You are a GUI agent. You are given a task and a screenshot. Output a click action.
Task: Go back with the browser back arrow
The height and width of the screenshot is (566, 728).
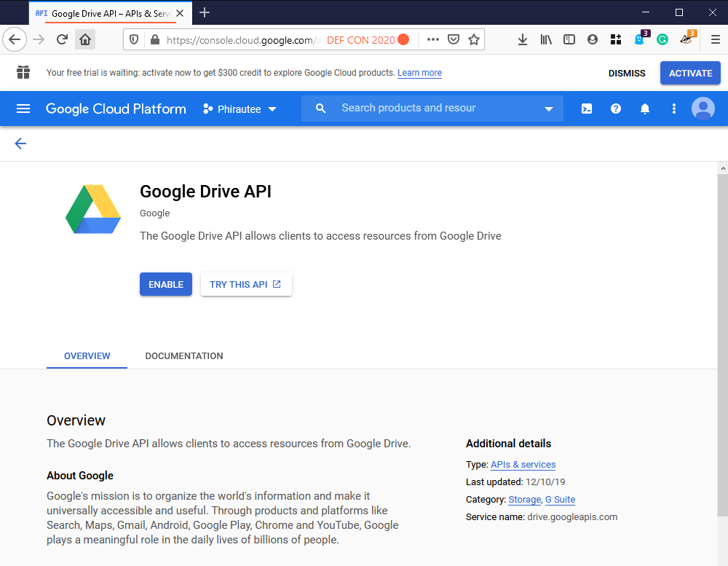tap(15, 39)
